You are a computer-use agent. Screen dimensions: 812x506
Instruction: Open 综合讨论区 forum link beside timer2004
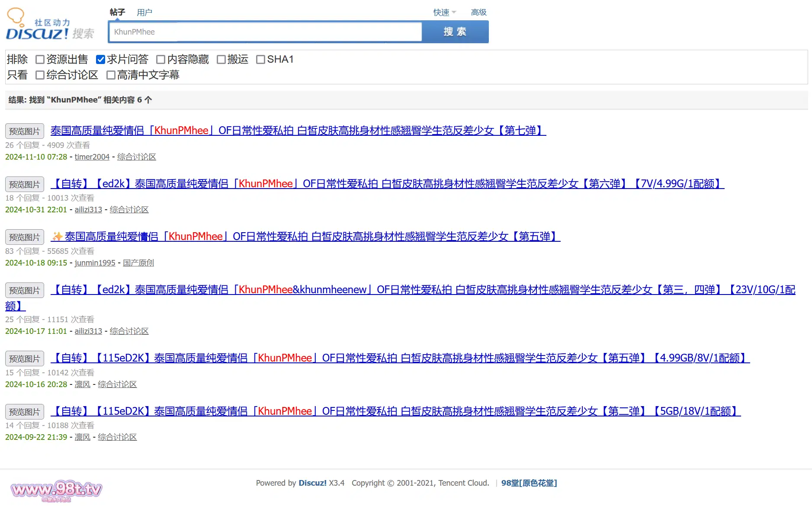[x=136, y=157]
